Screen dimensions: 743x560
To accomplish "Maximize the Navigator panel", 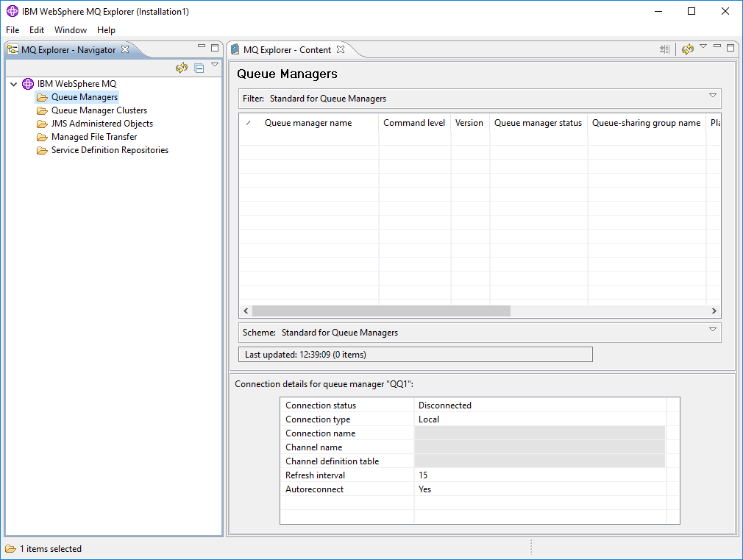I will tap(215, 47).
